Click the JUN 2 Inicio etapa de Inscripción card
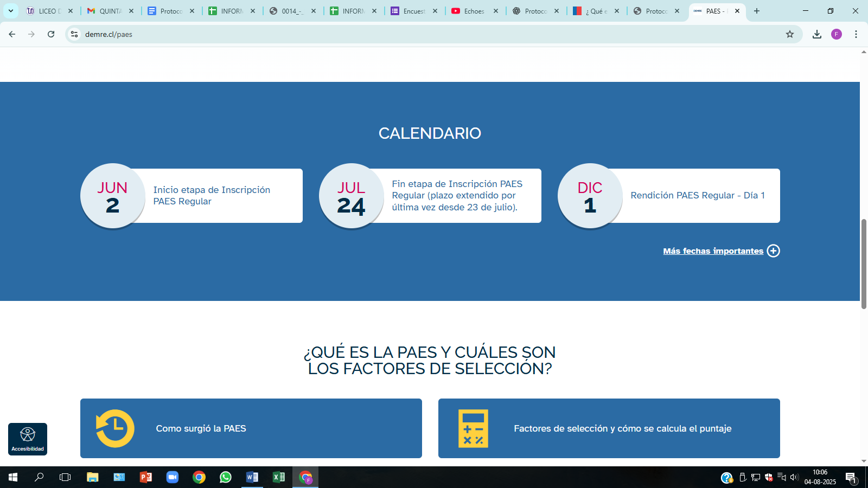The width and height of the screenshot is (868, 488). click(x=192, y=196)
